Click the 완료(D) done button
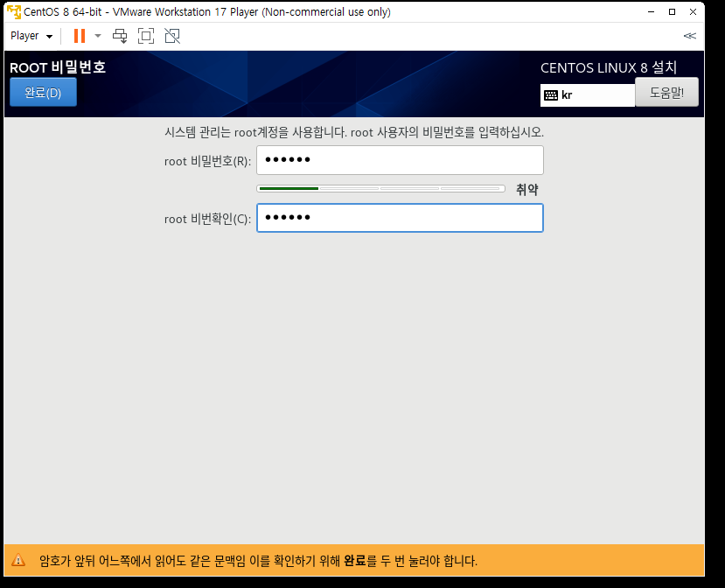The height and width of the screenshot is (588, 725). click(43, 93)
